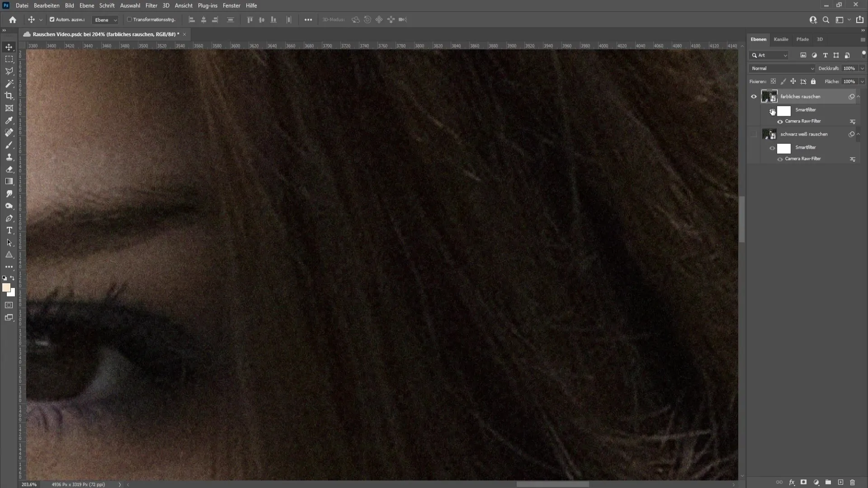Open the Filter menu

[x=151, y=5]
